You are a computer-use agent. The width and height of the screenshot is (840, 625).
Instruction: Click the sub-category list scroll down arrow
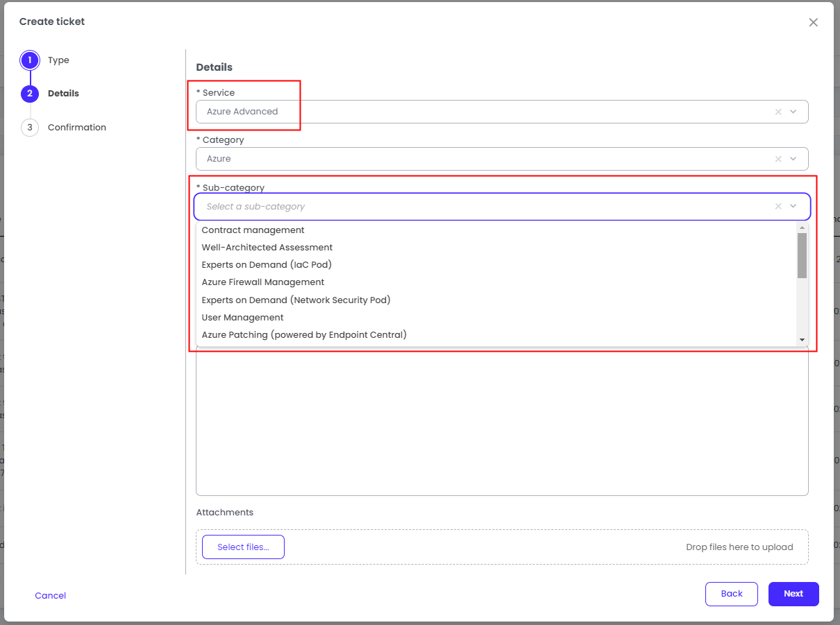[802, 340]
